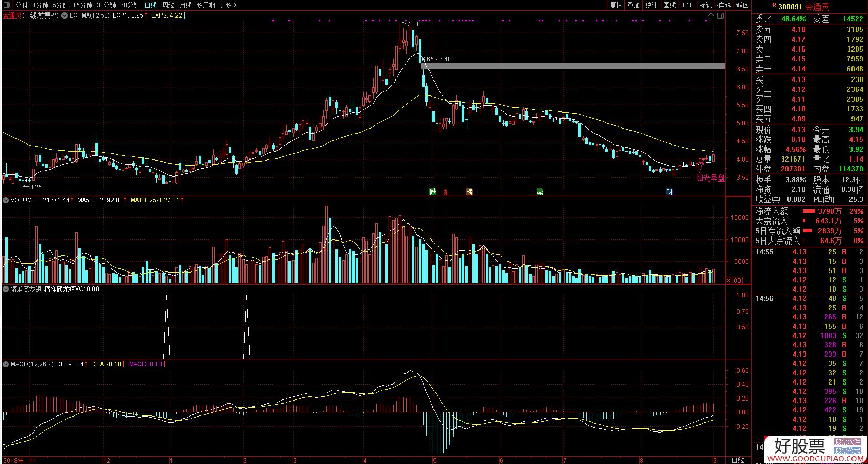
Task: Switch to 60分钟 chart period
Action: tap(130, 5)
